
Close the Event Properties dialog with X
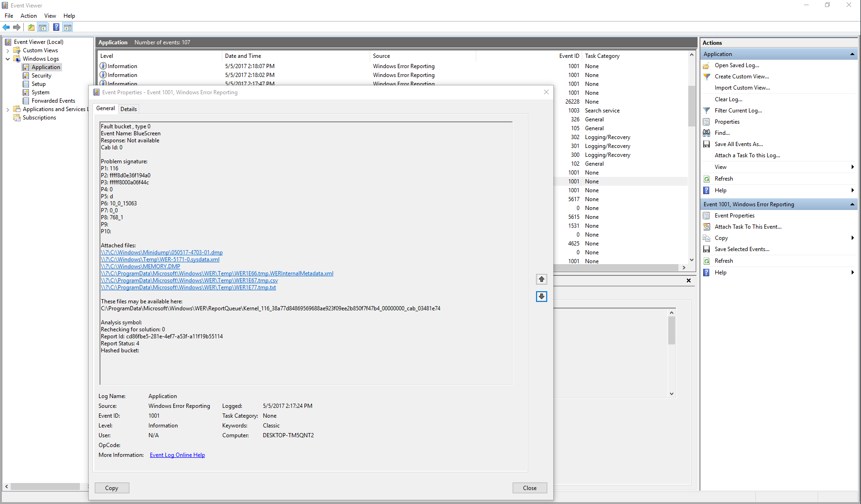[x=546, y=92]
